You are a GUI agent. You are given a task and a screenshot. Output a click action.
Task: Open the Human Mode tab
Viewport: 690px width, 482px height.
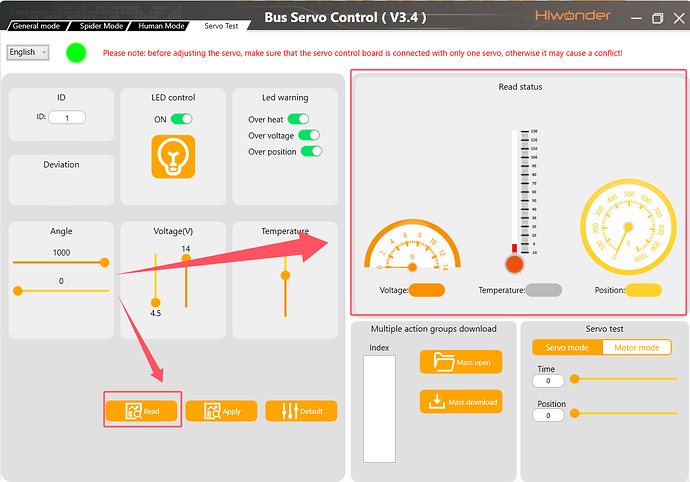pos(161,26)
